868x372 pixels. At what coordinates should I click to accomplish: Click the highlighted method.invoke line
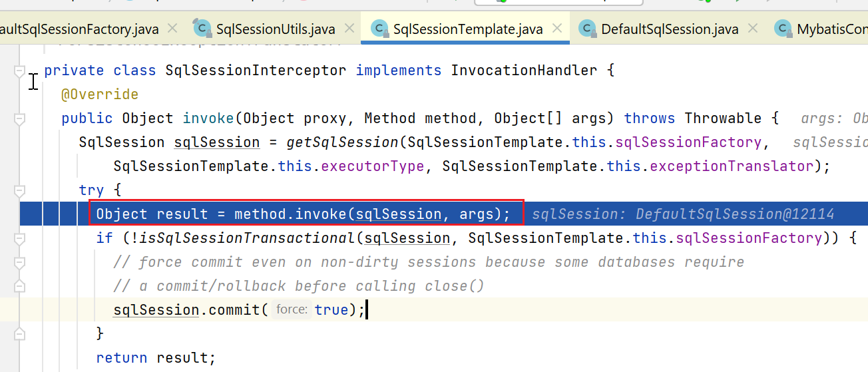303,214
